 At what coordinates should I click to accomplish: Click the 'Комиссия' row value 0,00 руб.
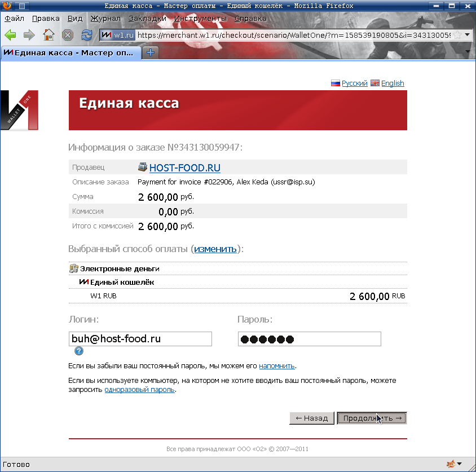[x=176, y=211]
